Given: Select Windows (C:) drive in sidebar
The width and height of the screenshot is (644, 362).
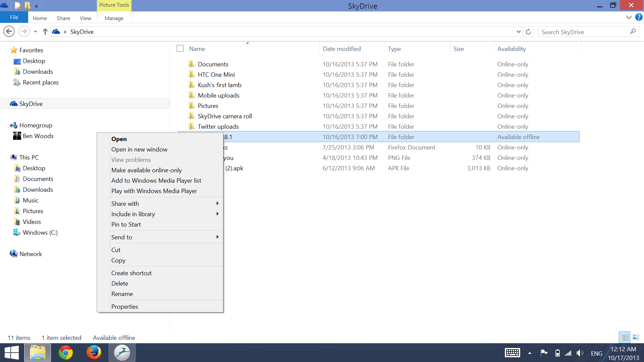Looking at the screenshot, I should tap(40, 232).
